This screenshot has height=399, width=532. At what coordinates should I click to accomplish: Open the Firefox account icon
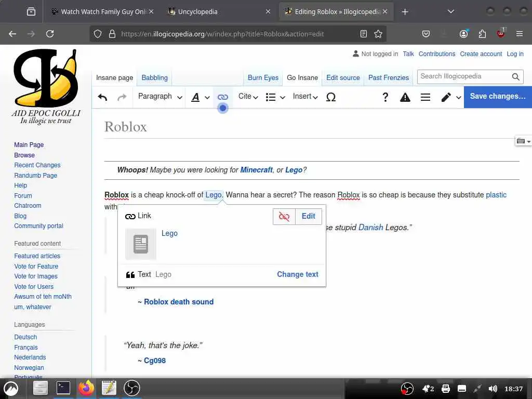[x=463, y=34]
